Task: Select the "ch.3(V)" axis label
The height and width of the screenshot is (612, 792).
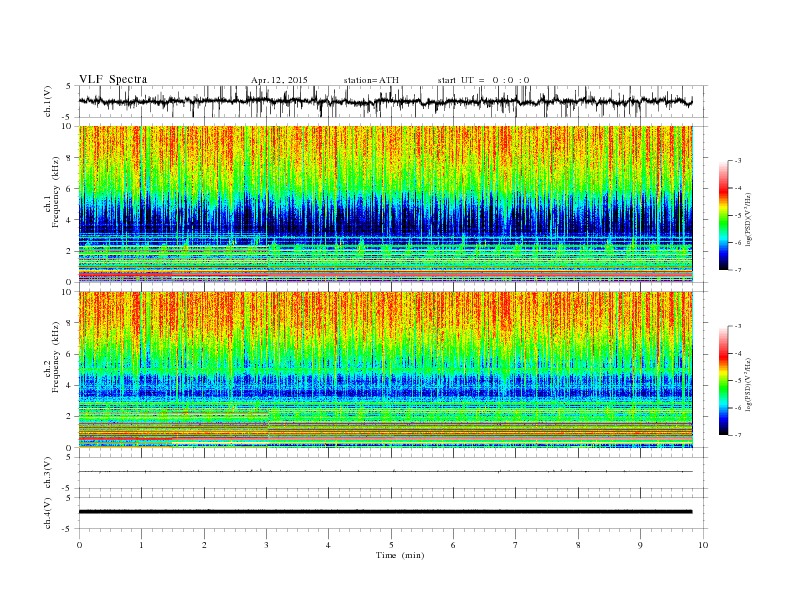Action: pyautogui.click(x=48, y=473)
